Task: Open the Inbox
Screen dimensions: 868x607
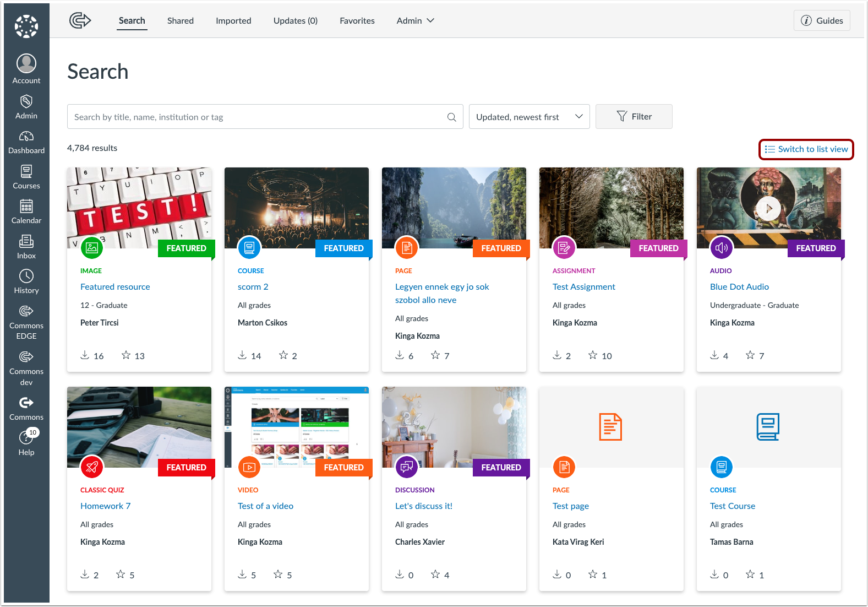Action: pos(26,247)
